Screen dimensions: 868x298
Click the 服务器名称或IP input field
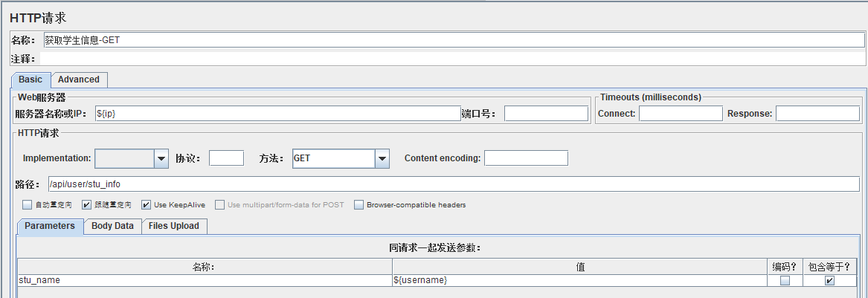pyautogui.click(x=277, y=114)
